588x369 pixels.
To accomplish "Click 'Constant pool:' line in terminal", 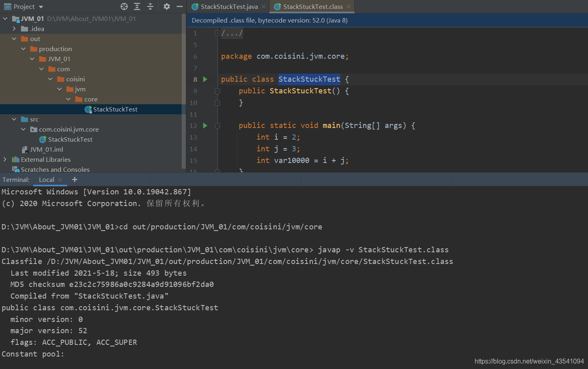I will click(x=33, y=354).
